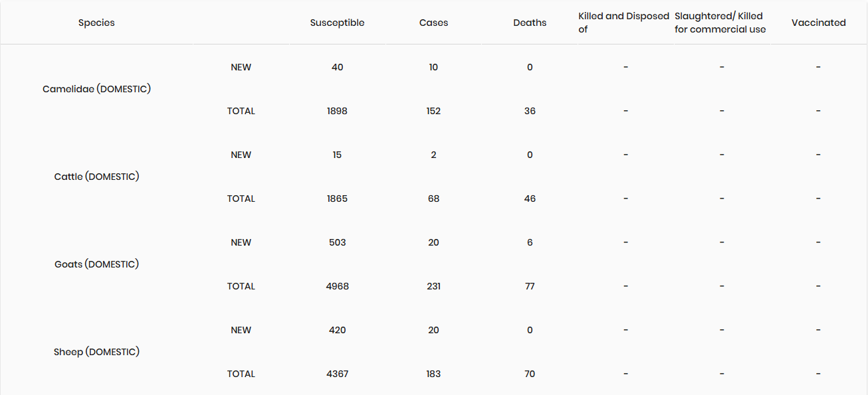Click Sheep total susceptible value 4367

pyautogui.click(x=337, y=374)
